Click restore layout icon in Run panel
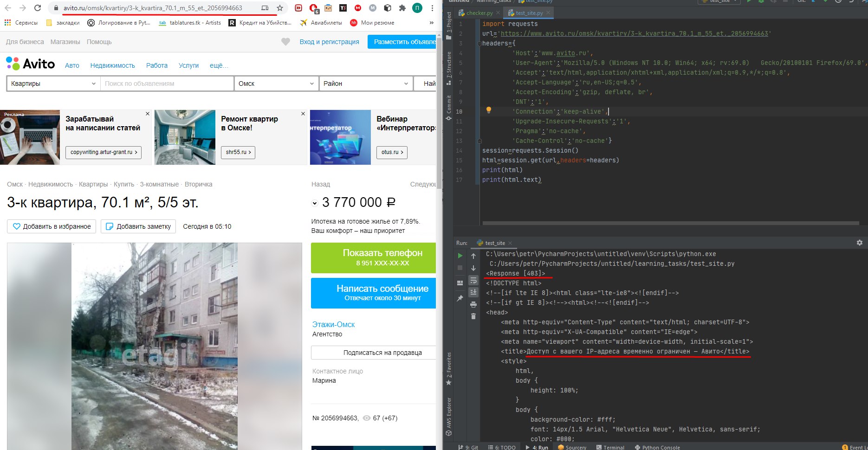Screen dimensions: 868x450 coord(460,283)
